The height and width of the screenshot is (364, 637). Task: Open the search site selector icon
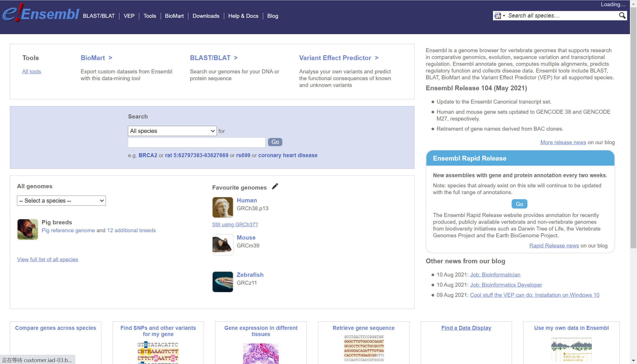click(499, 16)
